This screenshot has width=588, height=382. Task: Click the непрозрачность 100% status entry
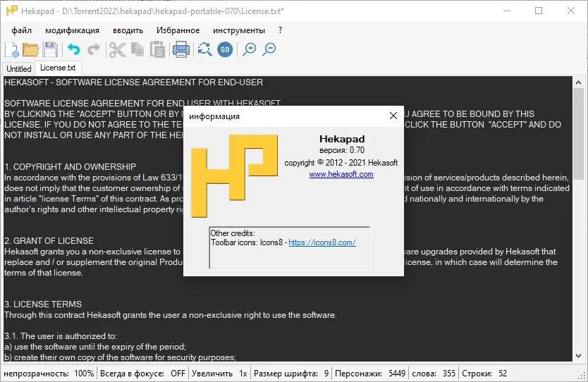tap(49, 374)
